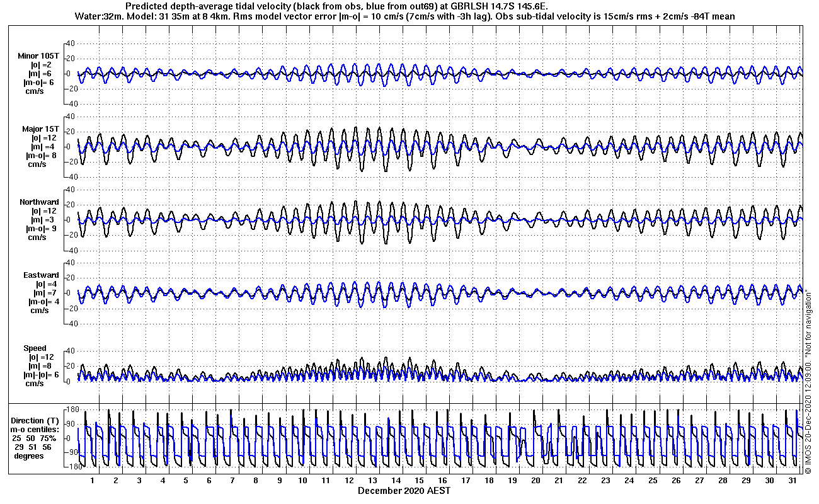The width and height of the screenshot is (819, 504).
Task: Select the 'degrees' unit label
Action: pyautogui.click(x=29, y=456)
